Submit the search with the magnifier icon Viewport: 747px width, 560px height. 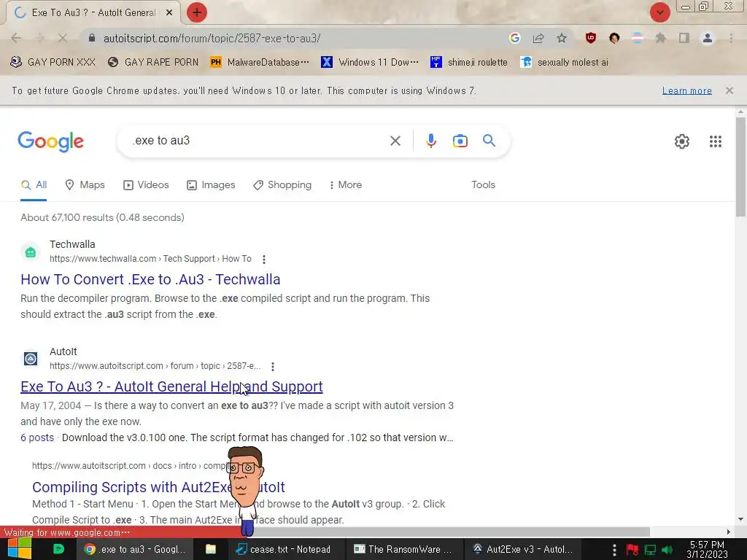489,141
